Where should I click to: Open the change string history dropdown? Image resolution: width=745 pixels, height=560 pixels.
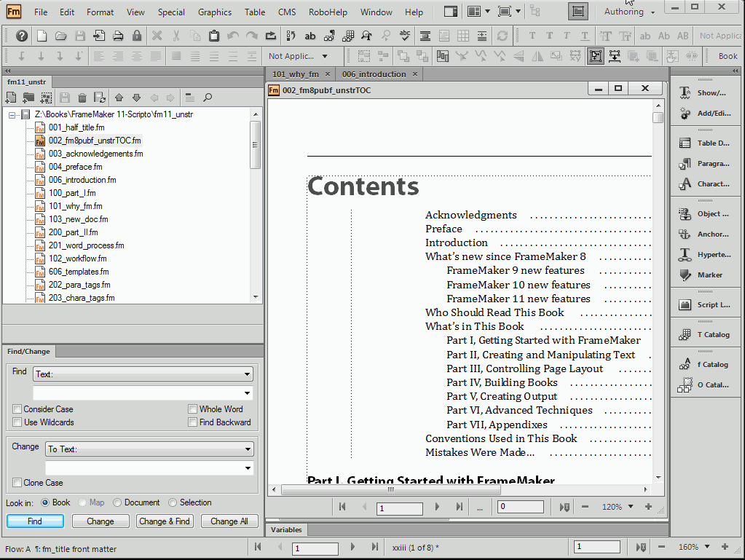click(248, 468)
